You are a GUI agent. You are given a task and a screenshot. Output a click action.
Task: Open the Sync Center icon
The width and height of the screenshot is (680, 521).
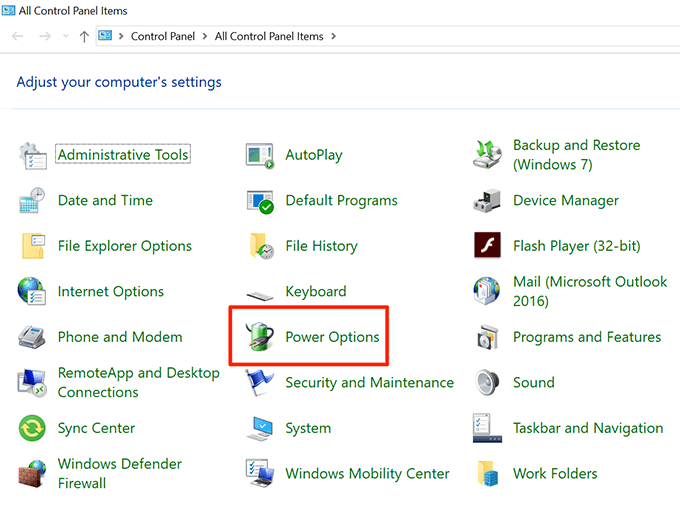[32, 428]
